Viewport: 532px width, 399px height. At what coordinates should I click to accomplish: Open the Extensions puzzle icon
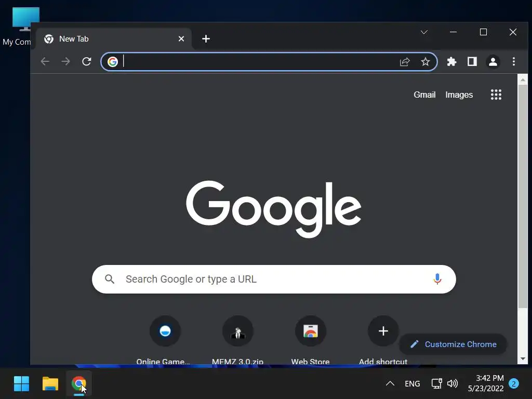[x=451, y=61]
